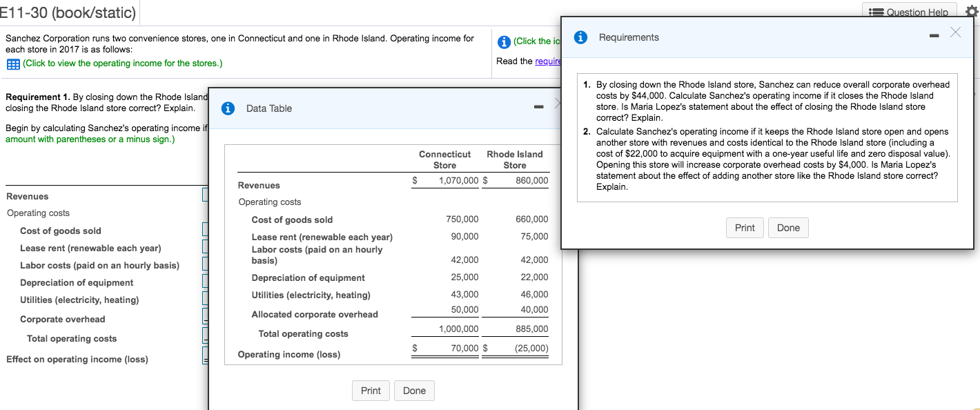The height and width of the screenshot is (410, 980).
Task: Select Rhode Island lease rent value 75,000
Action: tap(535, 237)
